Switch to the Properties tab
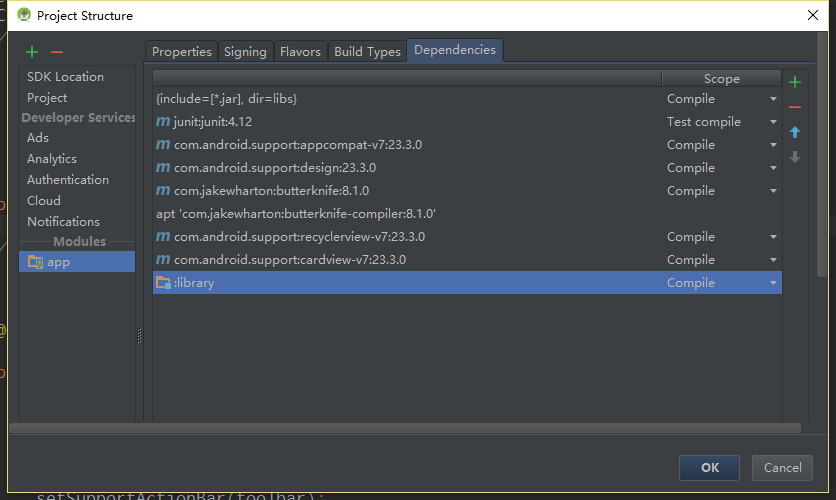The image size is (836, 500). click(x=181, y=52)
